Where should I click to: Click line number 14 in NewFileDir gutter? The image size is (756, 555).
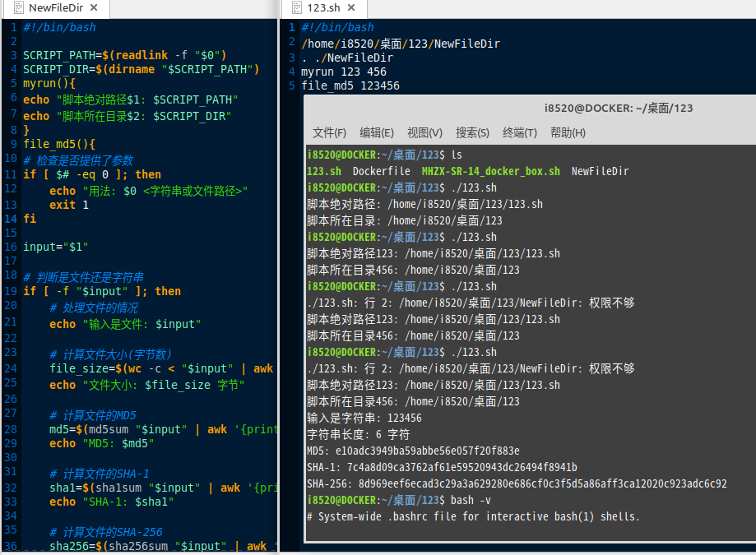click(x=11, y=219)
